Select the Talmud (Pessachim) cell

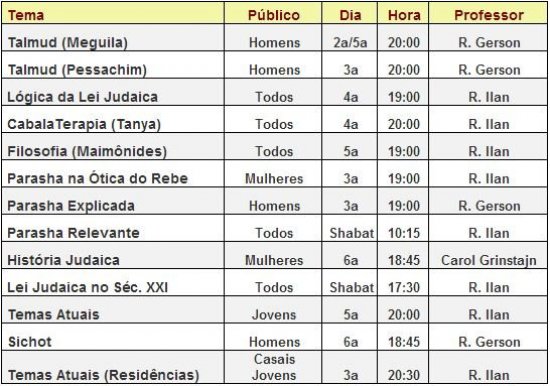click(x=77, y=70)
